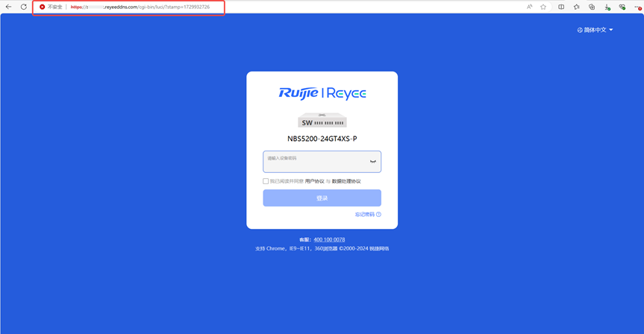
Task: Click the supported browsers copyright text
Action: (x=322, y=248)
